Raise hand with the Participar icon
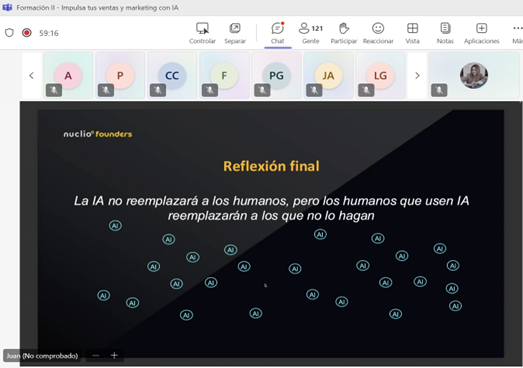Viewport: 523px width, 368px height. (x=344, y=33)
